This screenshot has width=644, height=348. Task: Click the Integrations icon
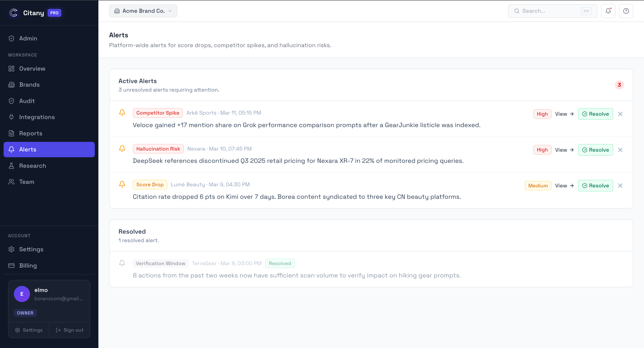point(11,117)
